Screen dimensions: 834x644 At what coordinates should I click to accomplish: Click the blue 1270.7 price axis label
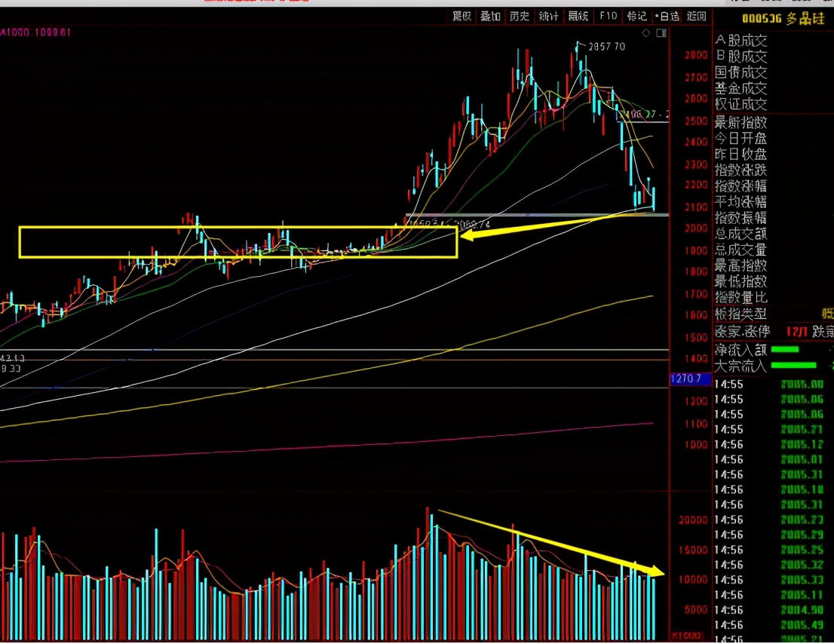point(686,379)
